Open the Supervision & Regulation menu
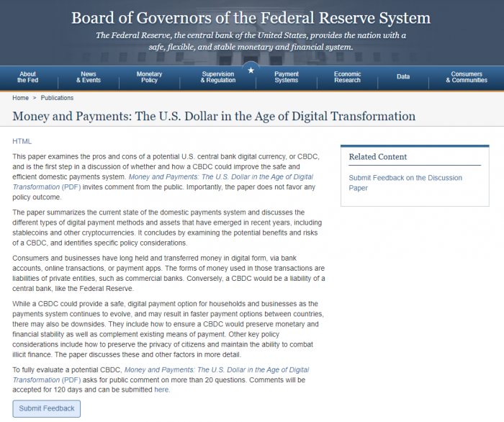Viewport: 504px width, 422px height. coord(218,77)
